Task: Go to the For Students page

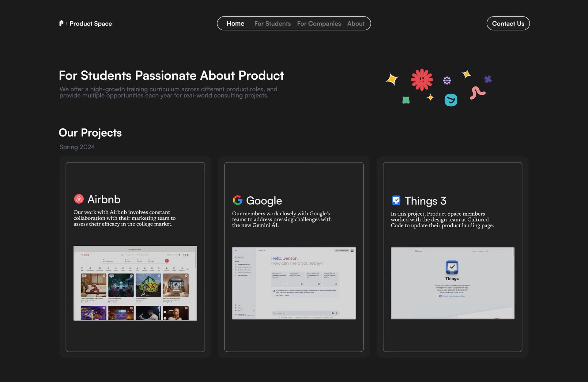Action: coord(272,24)
